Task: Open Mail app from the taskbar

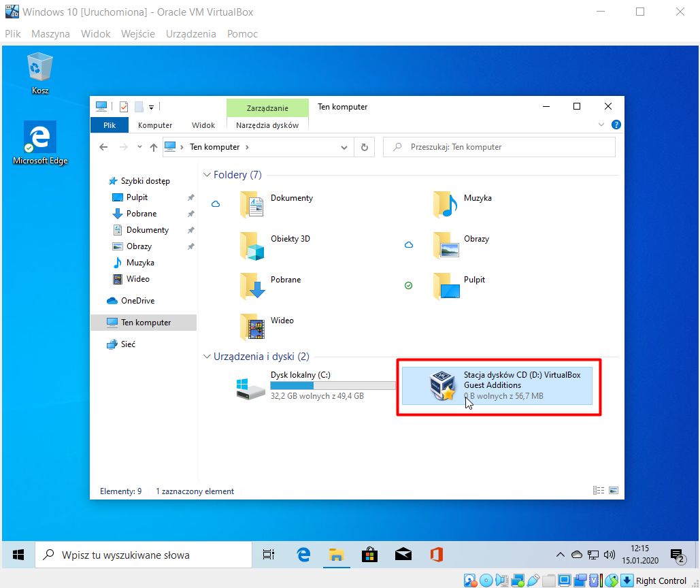Action: [403, 555]
